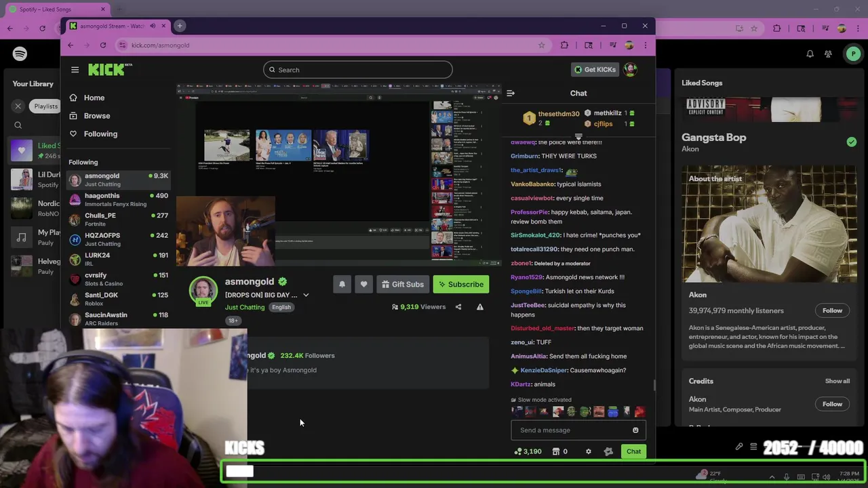Open the Kick user profile avatar

click(630, 69)
